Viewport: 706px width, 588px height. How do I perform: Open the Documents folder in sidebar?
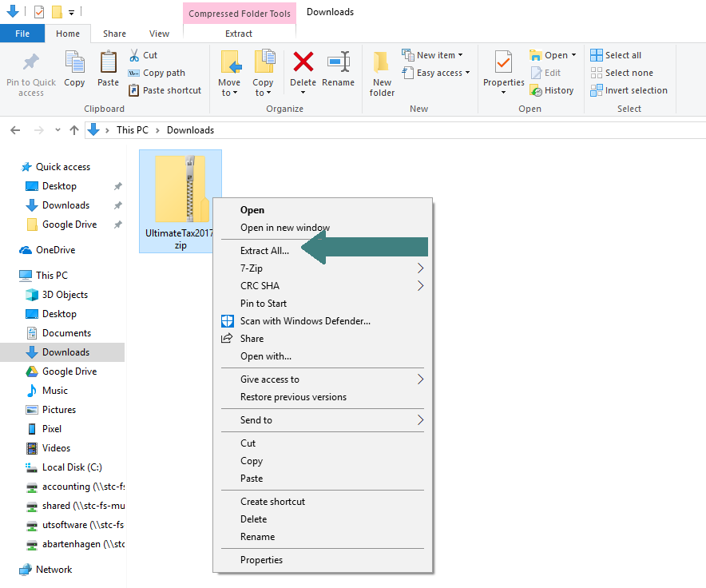coord(58,333)
